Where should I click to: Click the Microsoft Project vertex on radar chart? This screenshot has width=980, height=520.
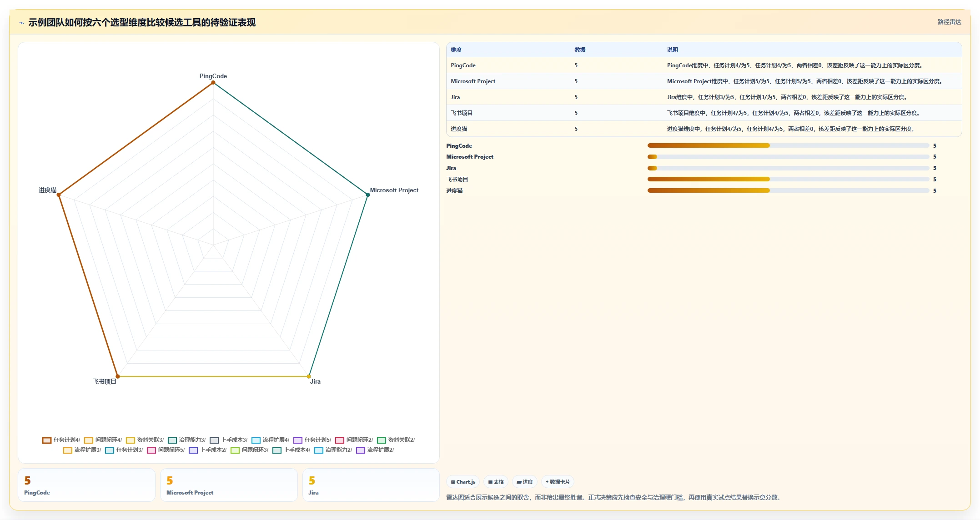click(368, 195)
